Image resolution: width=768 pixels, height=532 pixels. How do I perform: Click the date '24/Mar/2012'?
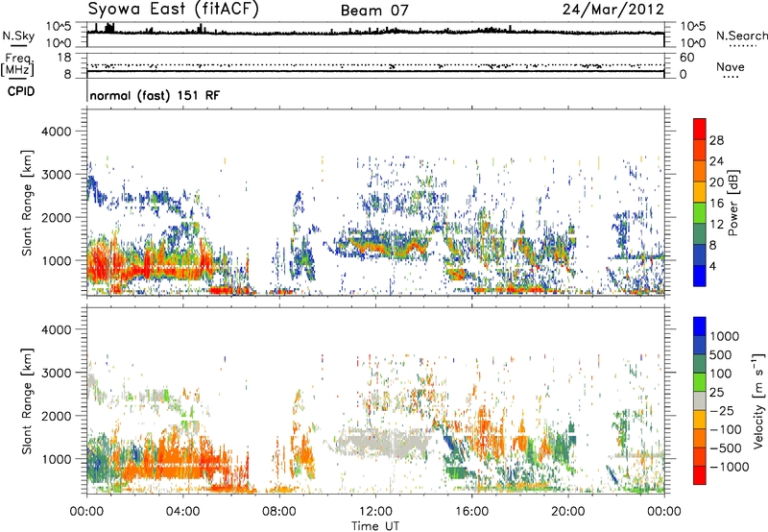613,10
